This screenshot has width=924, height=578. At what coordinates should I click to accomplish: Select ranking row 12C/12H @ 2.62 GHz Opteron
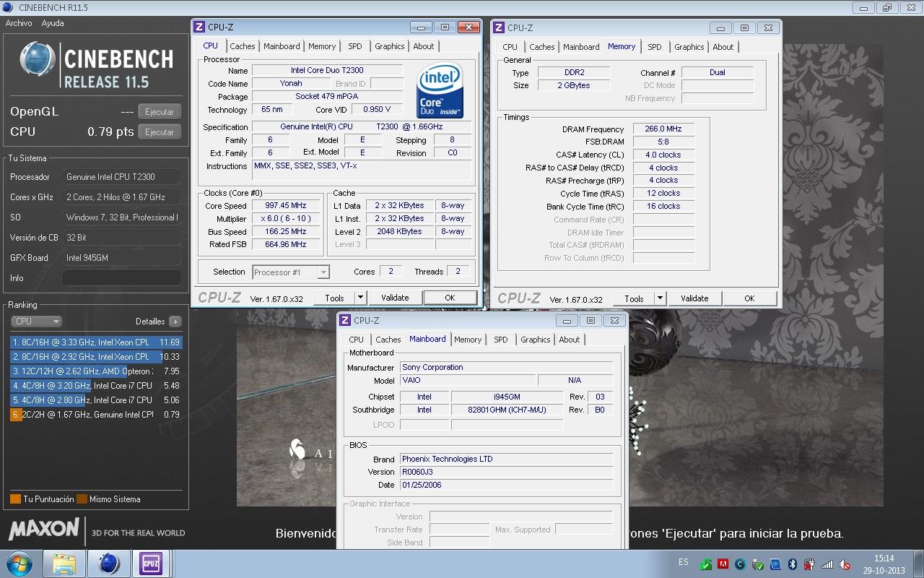[x=96, y=371]
